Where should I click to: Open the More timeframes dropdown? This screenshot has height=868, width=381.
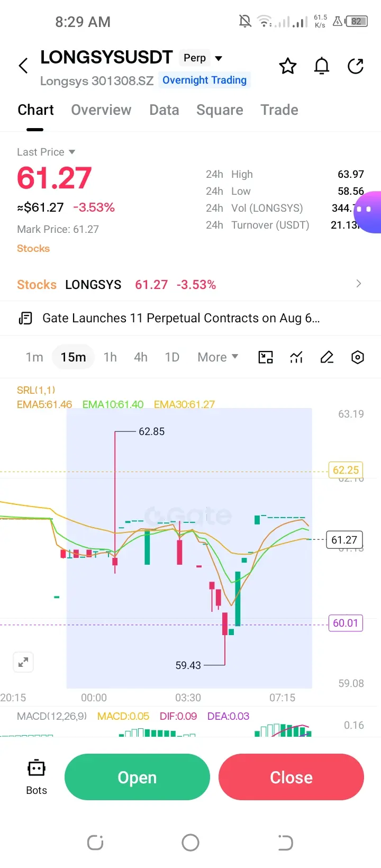point(217,357)
